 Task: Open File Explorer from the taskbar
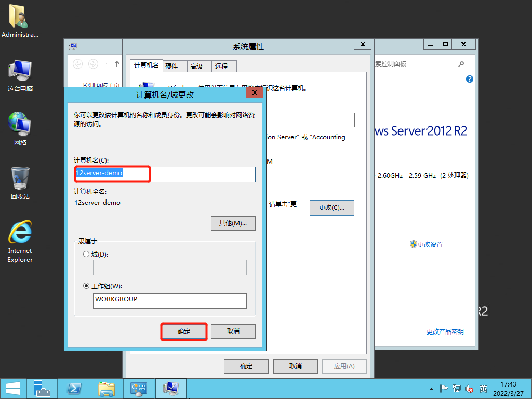[107, 389]
